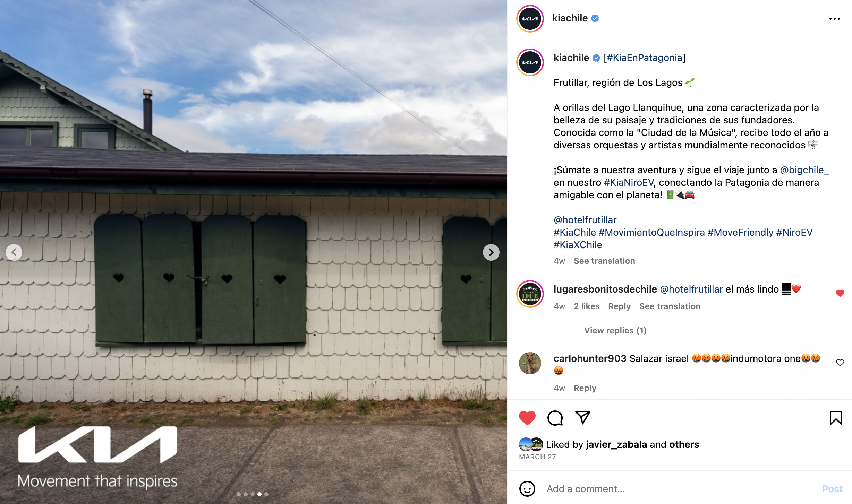Click the Add a comment field
Image resolution: width=852 pixels, height=504 pixels.
(x=680, y=489)
